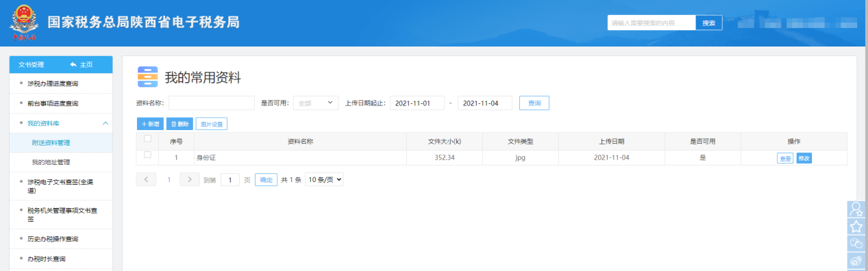Click page number 1 in pagination
The image size is (868, 271).
click(x=169, y=179)
